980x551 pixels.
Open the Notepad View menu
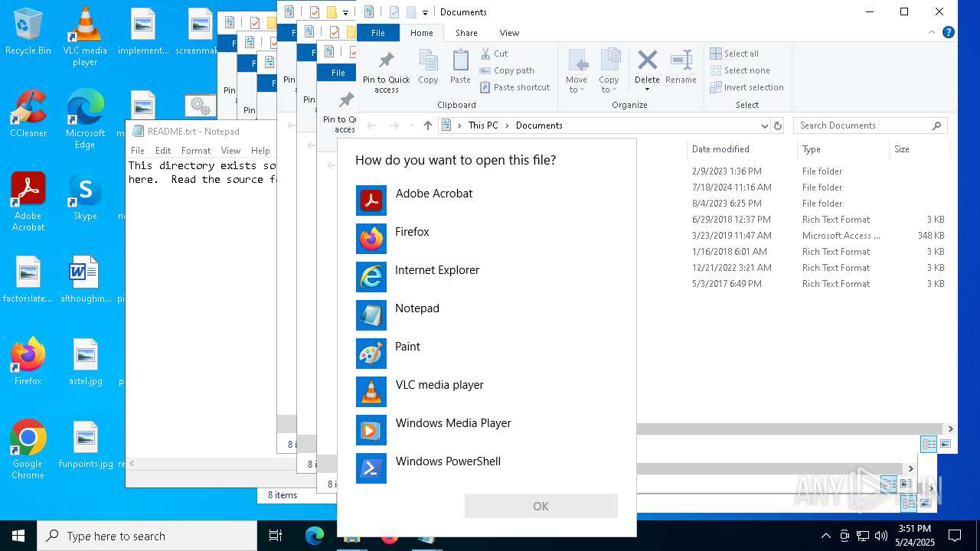coord(230,151)
